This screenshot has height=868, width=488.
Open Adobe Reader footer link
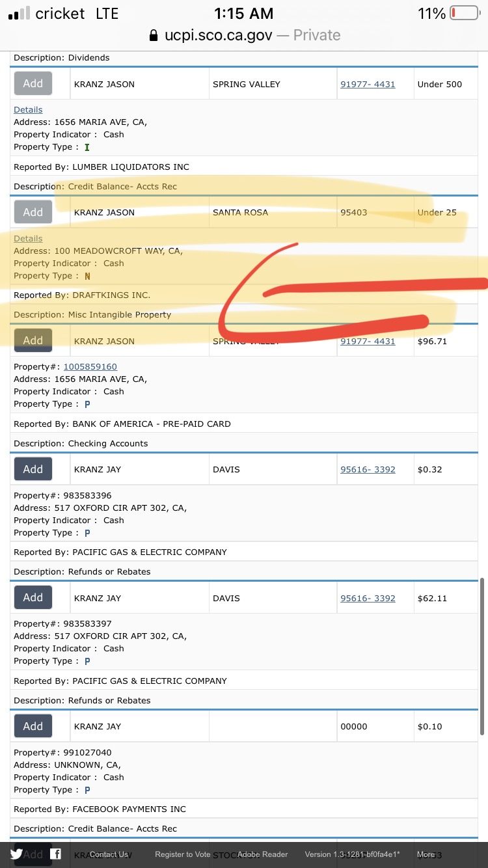pyautogui.click(x=262, y=854)
